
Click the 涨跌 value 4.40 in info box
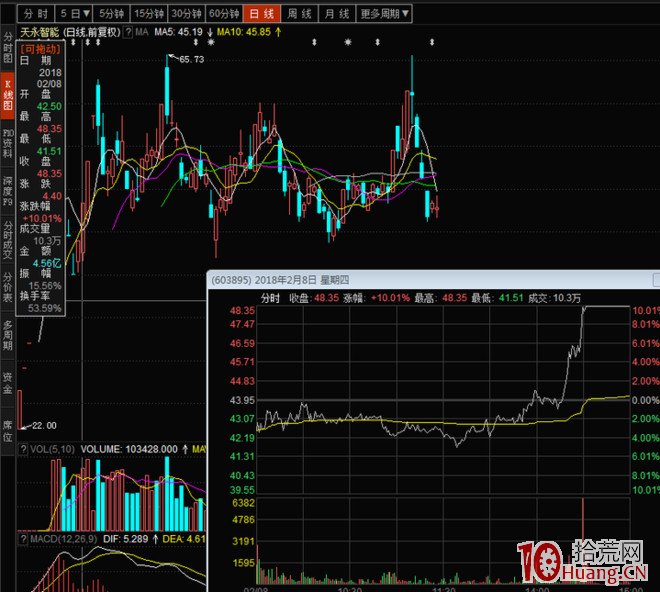pos(52,196)
